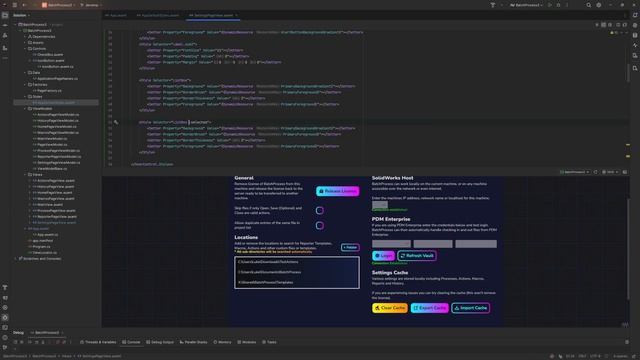Click the Login button
This screenshot has width=640, height=360.
click(x=383, y=256)
